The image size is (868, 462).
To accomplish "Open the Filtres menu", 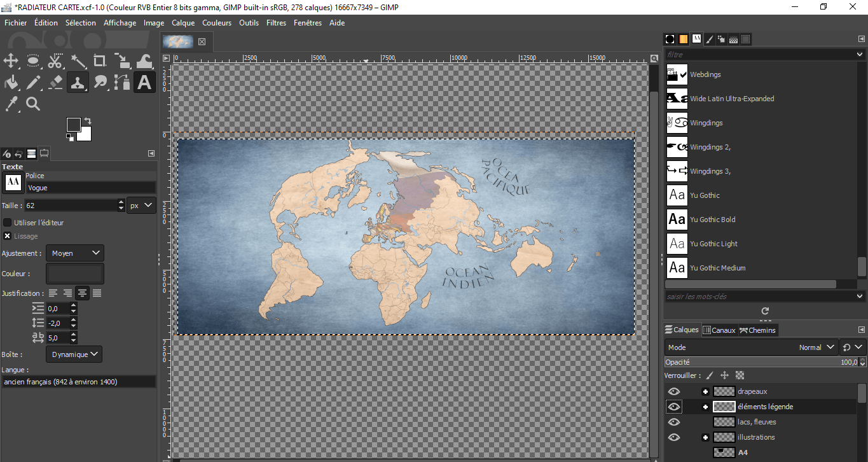I will pos(276,23).
